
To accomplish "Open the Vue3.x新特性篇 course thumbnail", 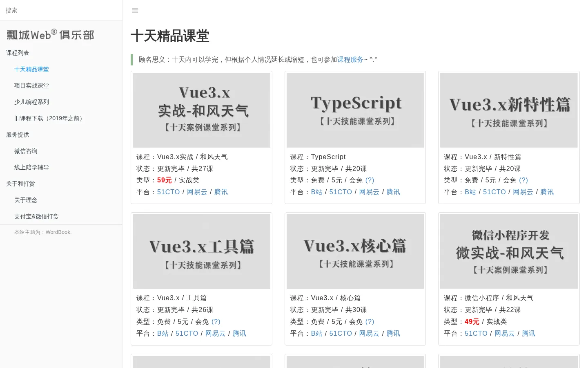I will click(509, 110).
